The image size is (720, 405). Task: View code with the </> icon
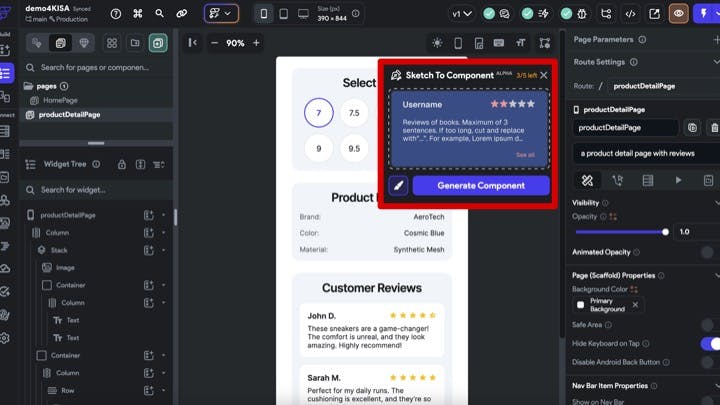click(x=630, y=14)
